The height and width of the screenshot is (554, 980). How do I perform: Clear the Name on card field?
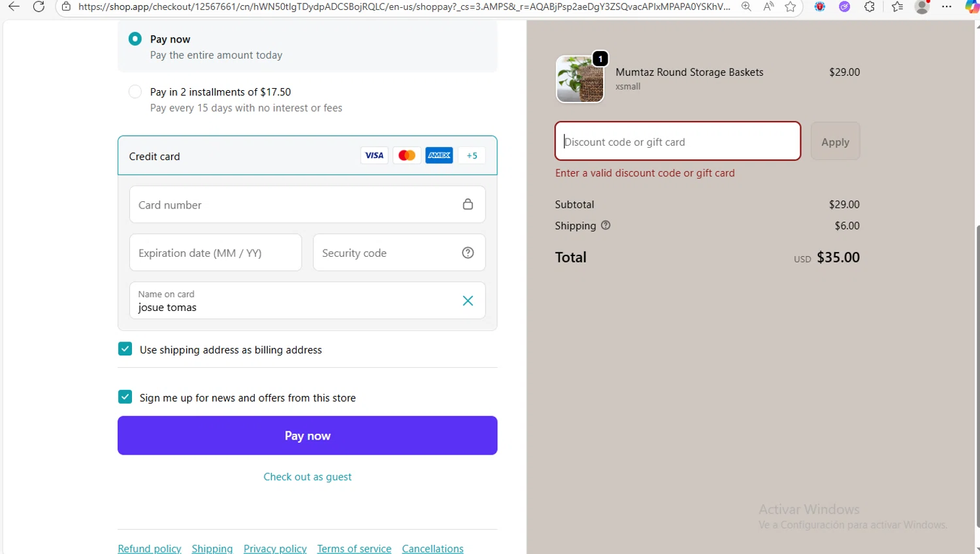tap(468, 301)
